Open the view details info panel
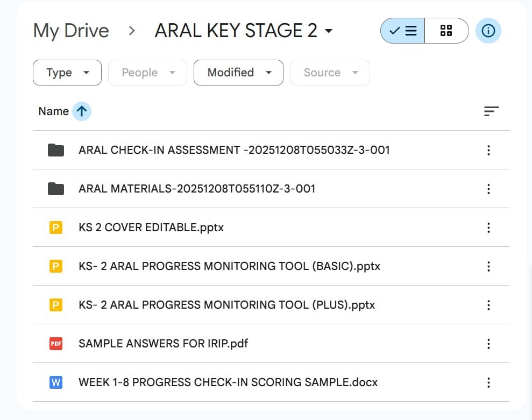 (x=488, y=31)
